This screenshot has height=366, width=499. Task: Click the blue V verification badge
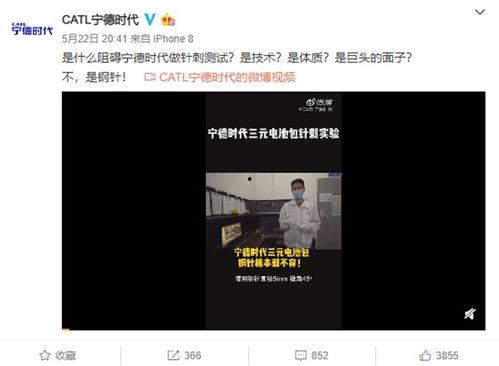[x=150, y=20]
